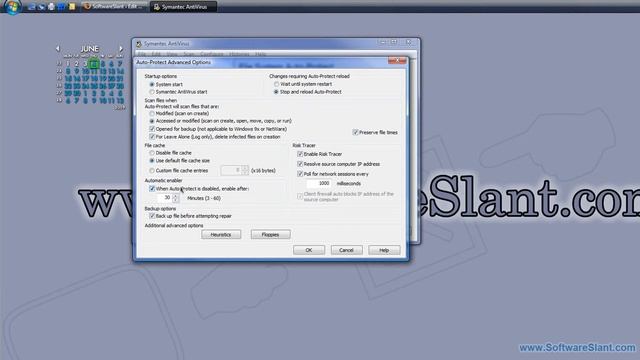
Task: Click the JUNE month title in calendar gadget
Action: pyautogui.click(x=89, y=49)
